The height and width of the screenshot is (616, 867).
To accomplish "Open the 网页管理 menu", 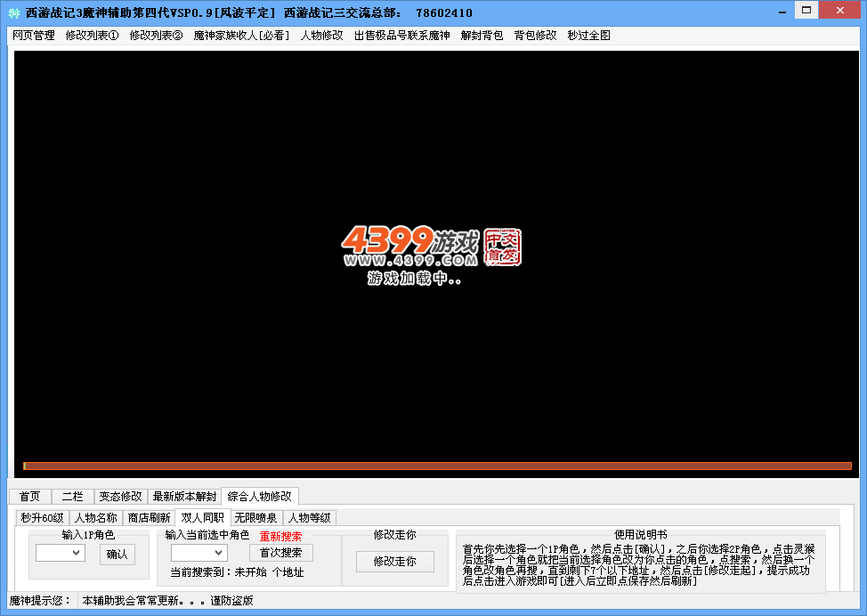I will pos(34,36).
